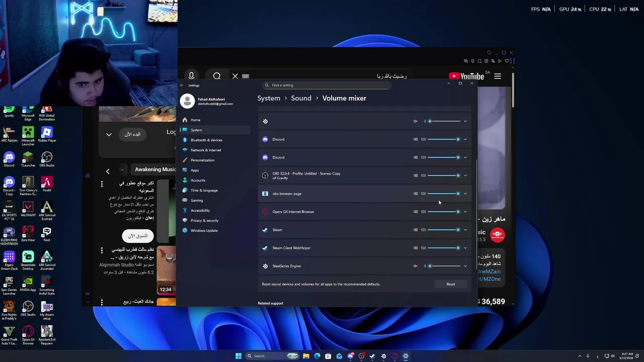
Task: Open the Fahad Aldhafeeri account profile
Action: (x=214, y=101)
